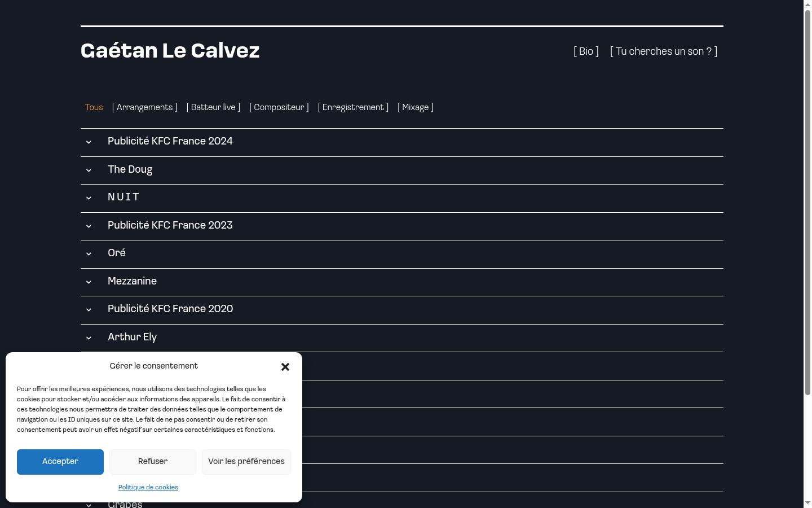Expand the N U I T row chevron
812x508 pixels.
click(x=89, y=198)
